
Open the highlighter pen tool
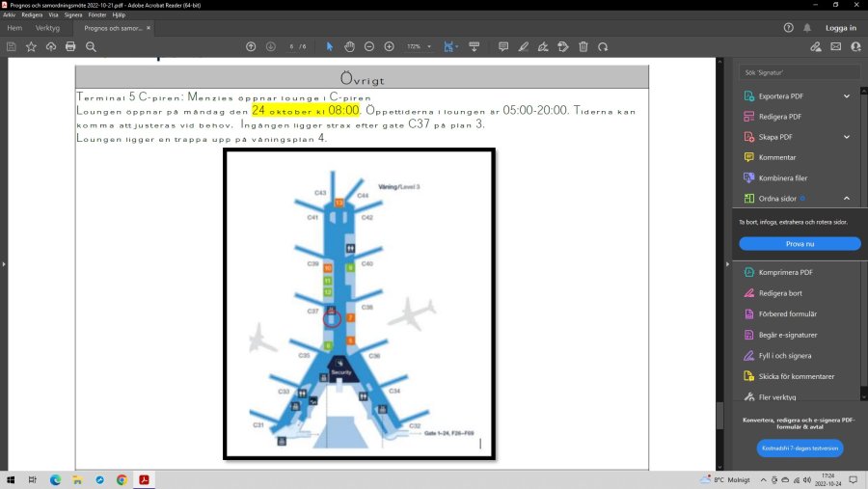point(523,46)
